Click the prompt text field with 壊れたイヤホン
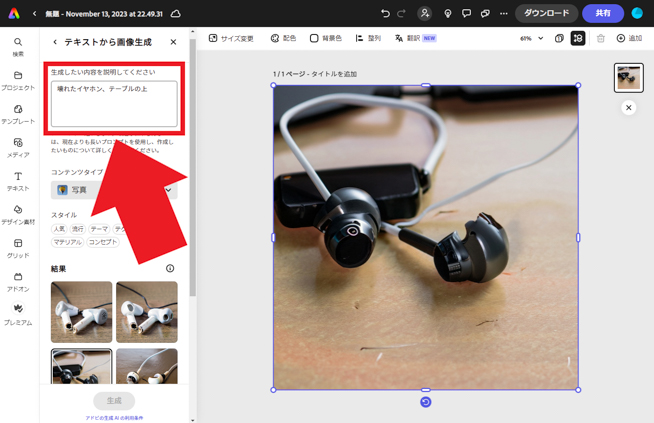 pos(114,103)
